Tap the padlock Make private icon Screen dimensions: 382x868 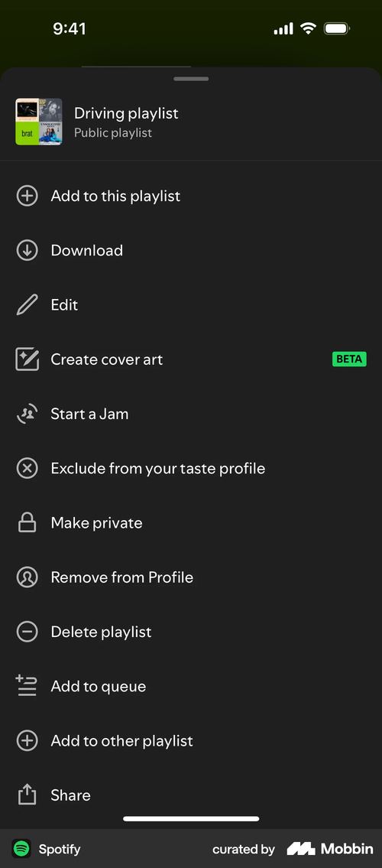pyautogui.click(x=27, y=522)
